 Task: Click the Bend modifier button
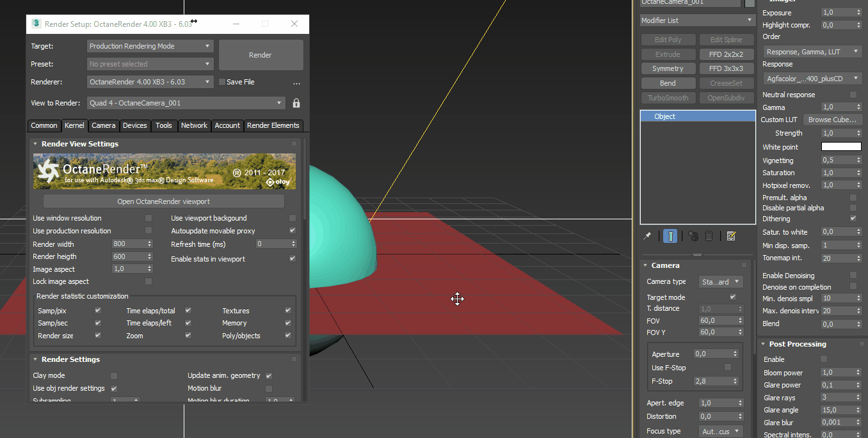[668, 83]
